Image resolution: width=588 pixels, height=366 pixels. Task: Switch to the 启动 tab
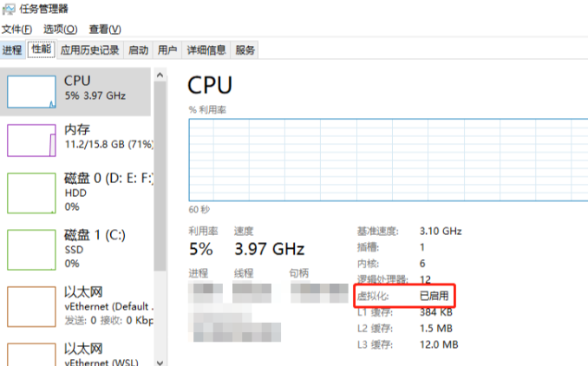point(138,50)
